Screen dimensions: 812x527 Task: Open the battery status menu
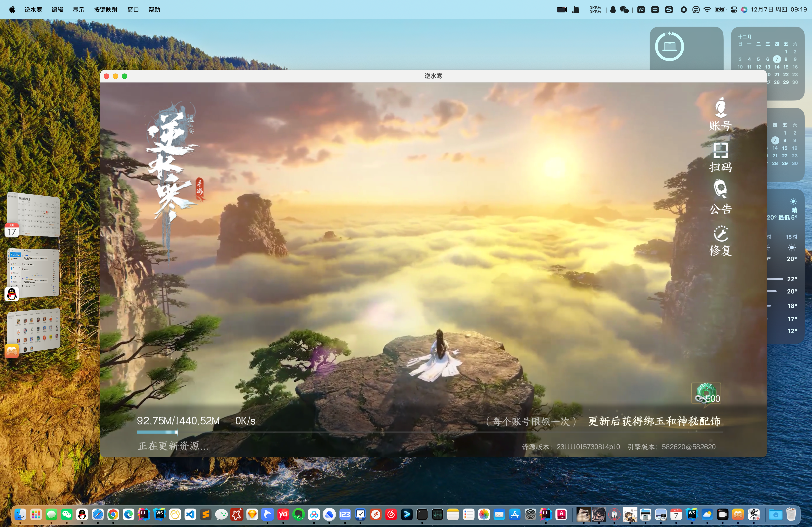coord(720,9)
